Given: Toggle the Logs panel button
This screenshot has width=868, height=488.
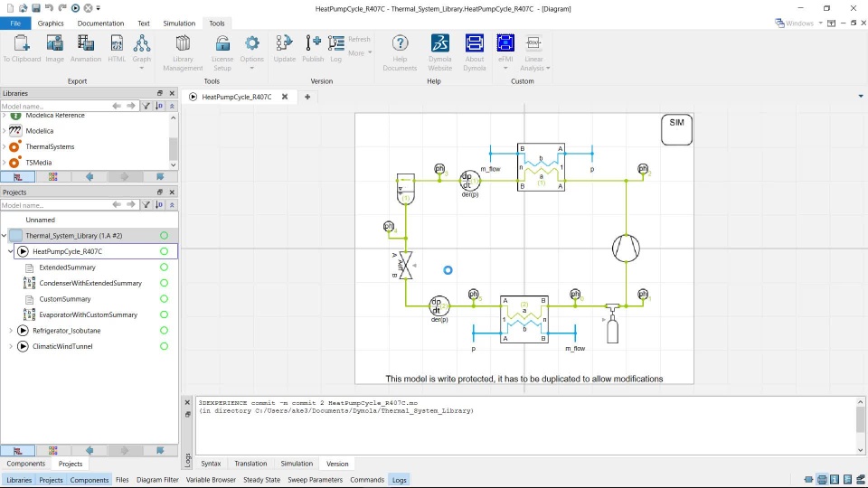Looking at the screenshot, I should pyautogui.click(x=399, y=480).
